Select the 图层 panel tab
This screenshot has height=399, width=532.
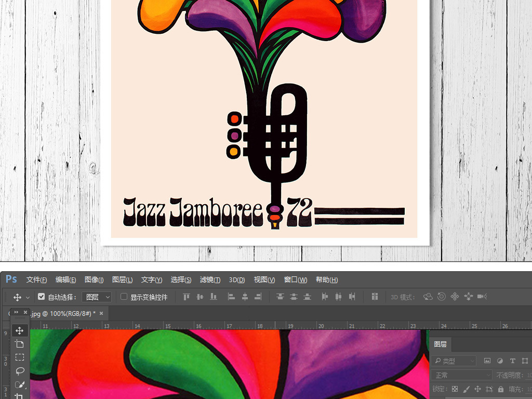(x=441, y=344)
